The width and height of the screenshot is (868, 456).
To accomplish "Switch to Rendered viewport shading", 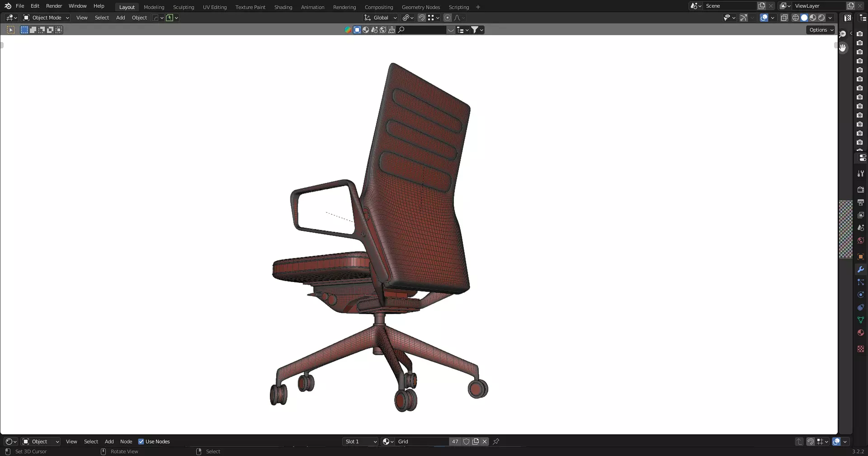I will click(821, 18).
